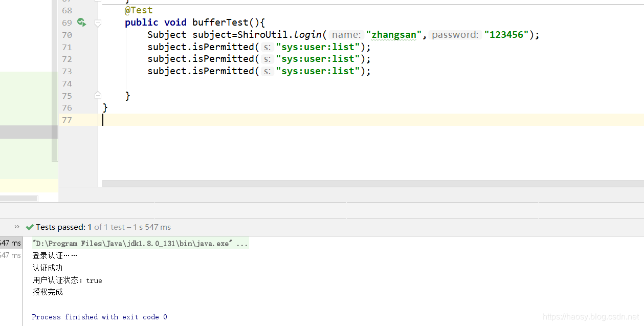Select the highlighted 547 ms test row

[x=11, y=243]
